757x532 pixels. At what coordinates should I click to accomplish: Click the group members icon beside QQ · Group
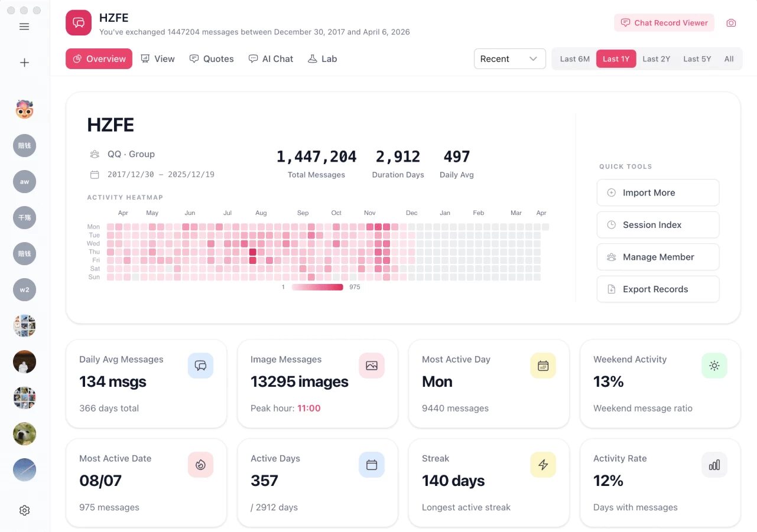pyautogui.click(x=95, y=154)
